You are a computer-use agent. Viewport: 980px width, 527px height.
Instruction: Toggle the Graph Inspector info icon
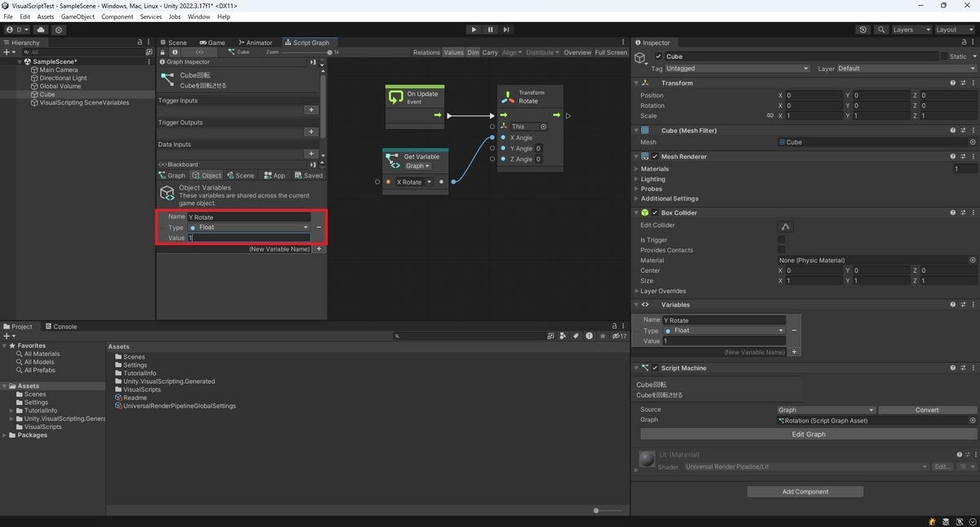(174, 51)
